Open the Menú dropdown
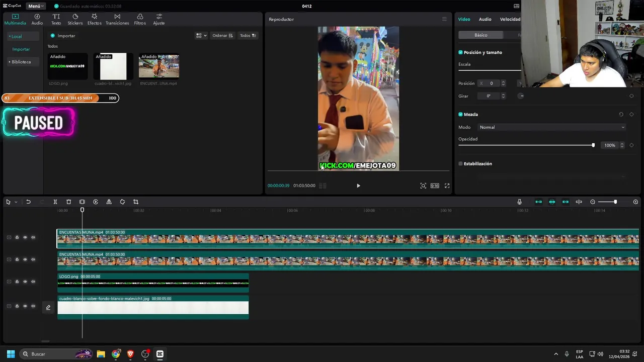The height and width of the screenshot is (362, 644). (x=36, y=6)
